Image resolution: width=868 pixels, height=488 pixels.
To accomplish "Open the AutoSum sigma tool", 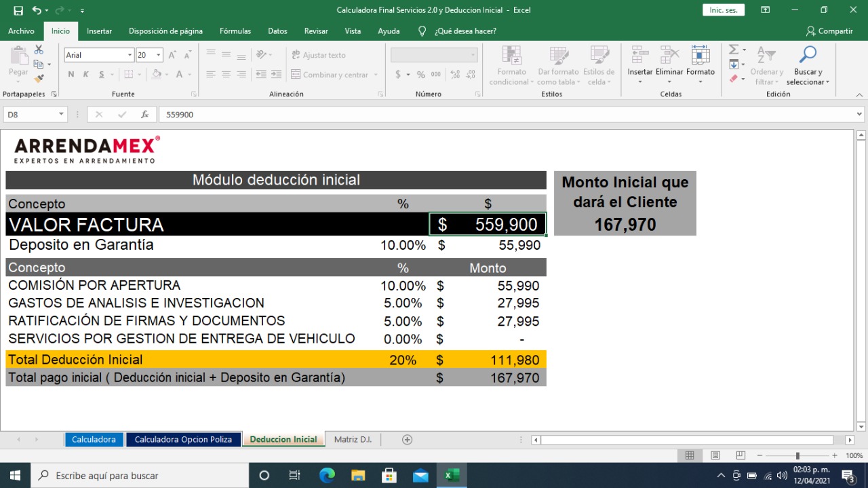I will tap(734, 50).
